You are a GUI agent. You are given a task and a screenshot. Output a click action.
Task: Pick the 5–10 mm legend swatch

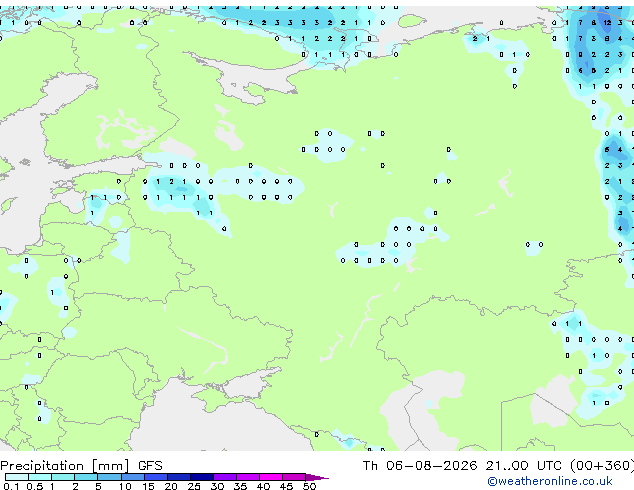(x=109, y=477)
